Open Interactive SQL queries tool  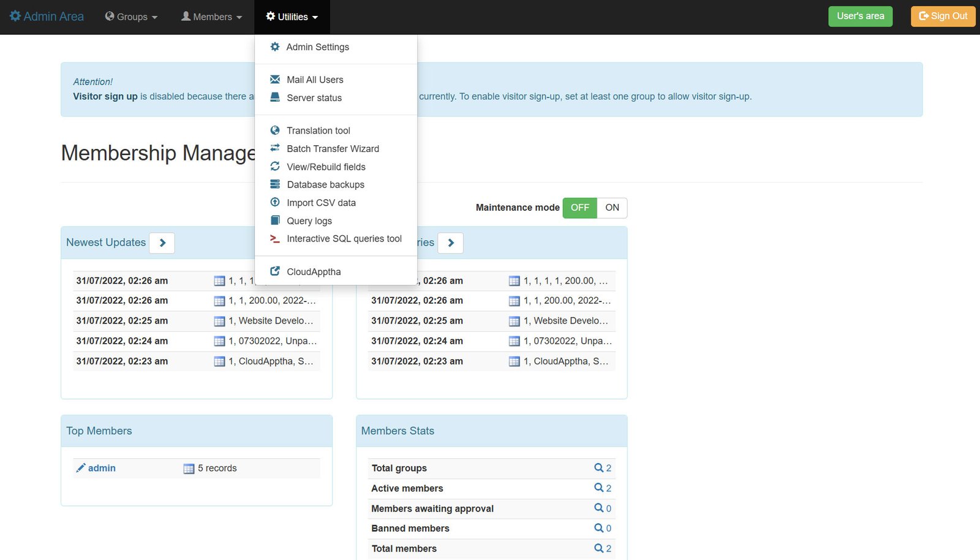click(336, 239)
